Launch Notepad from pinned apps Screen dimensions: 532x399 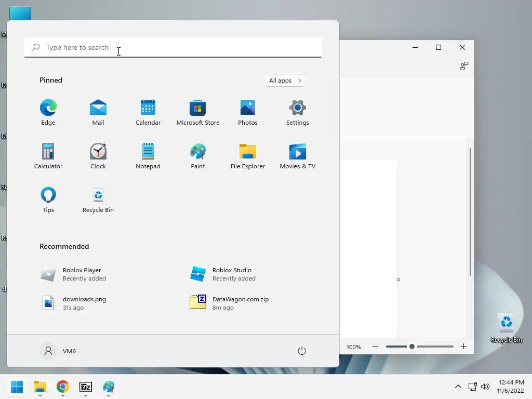tap(148, 156)
